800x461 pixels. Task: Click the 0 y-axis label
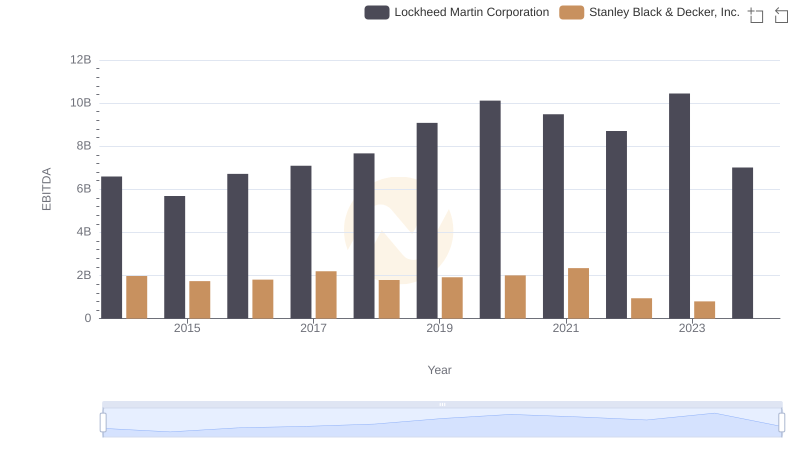pos(88,318)
